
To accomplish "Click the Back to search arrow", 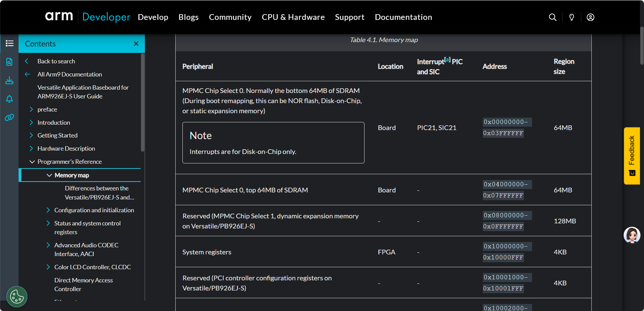I will click(x=27, y=61).
